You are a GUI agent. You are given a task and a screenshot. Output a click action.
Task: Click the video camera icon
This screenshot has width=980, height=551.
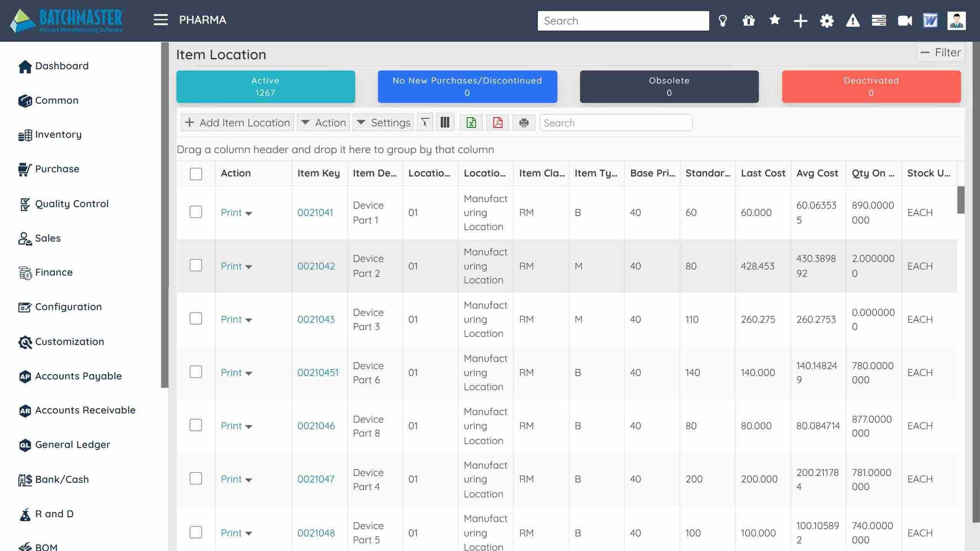(905, 21)
